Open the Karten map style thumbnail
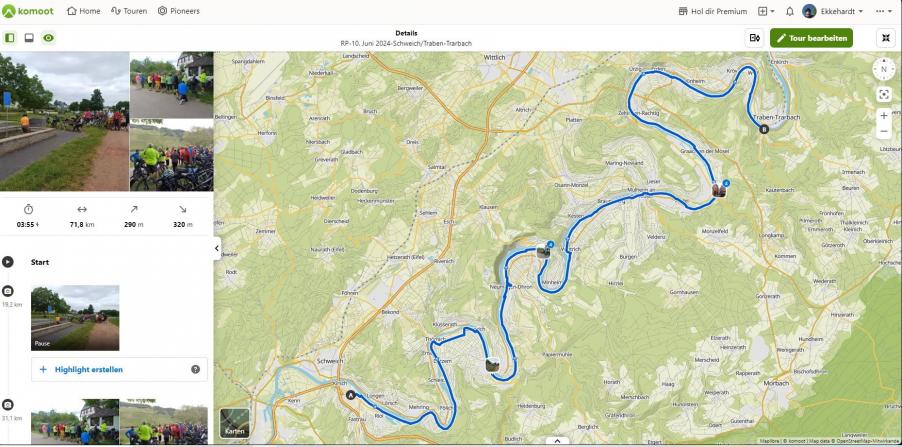This screenshot has width=902, height=447. (x=235, y=423)
